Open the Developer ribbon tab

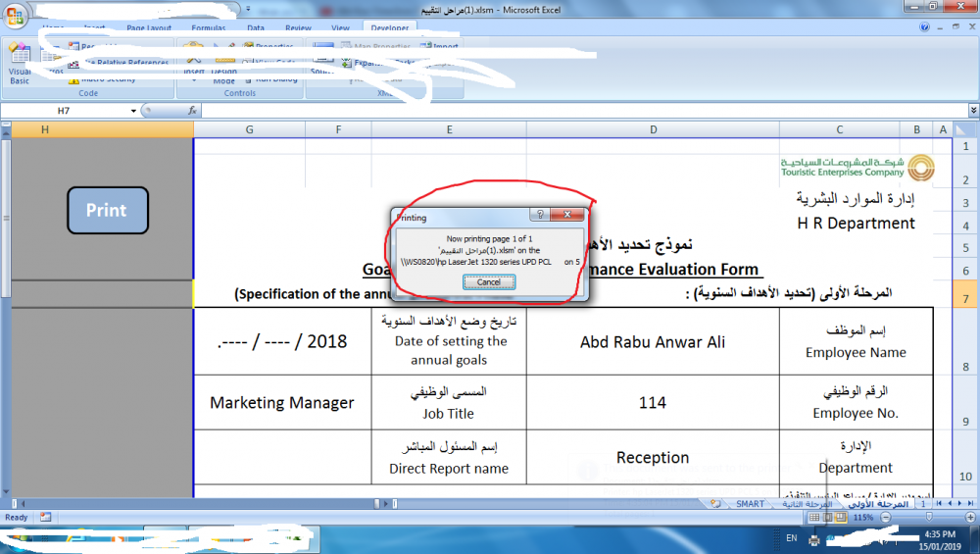pos(389,27)
